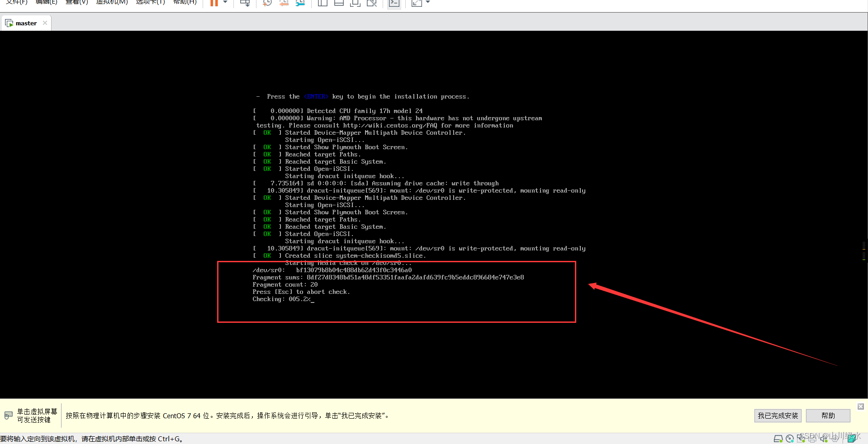Click the 'Fragment count: 20' line

(285, 285)
